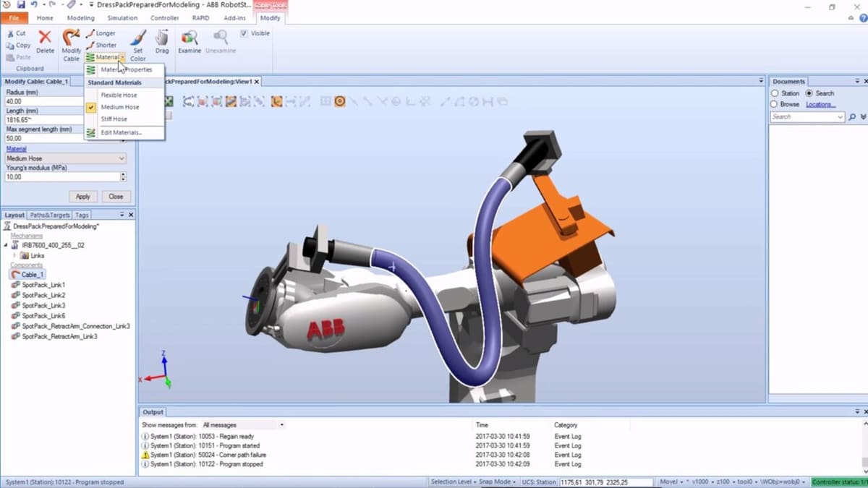Select the Station radio button

[x=775, y=93]
